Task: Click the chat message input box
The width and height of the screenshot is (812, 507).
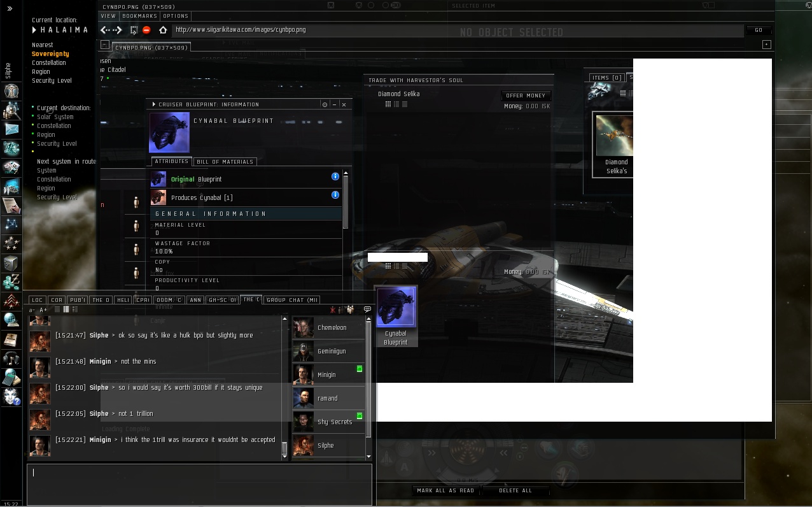Action: click(199, 485)
